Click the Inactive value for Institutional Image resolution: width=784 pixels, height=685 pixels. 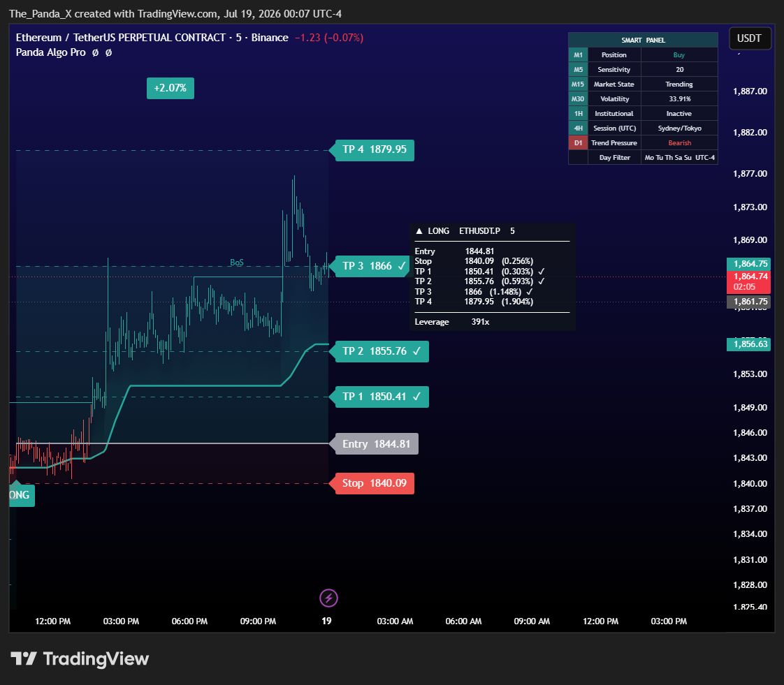[x=679, y=113]
